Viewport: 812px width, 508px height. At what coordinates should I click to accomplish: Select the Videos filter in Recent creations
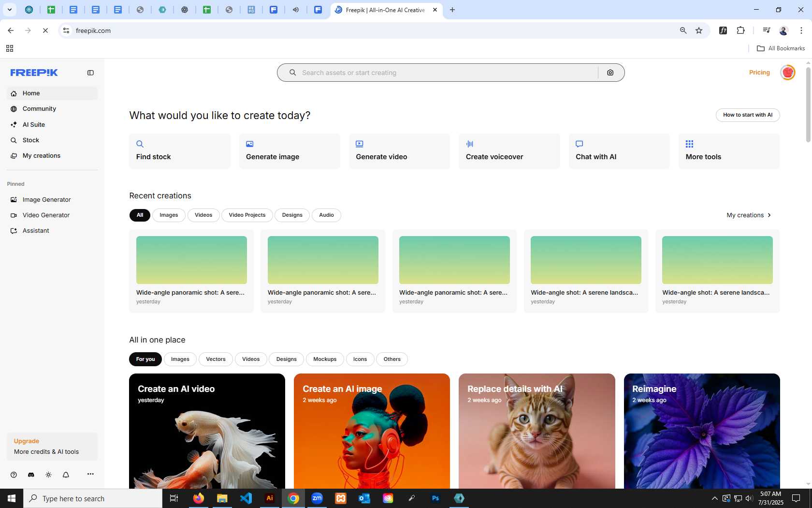(x=203, y=215)
